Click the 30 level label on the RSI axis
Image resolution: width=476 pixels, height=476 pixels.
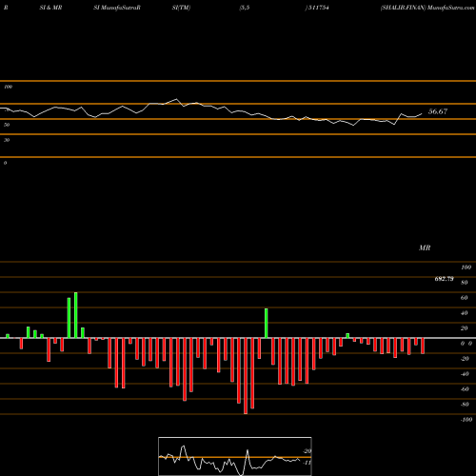click(x=7, y=140)
